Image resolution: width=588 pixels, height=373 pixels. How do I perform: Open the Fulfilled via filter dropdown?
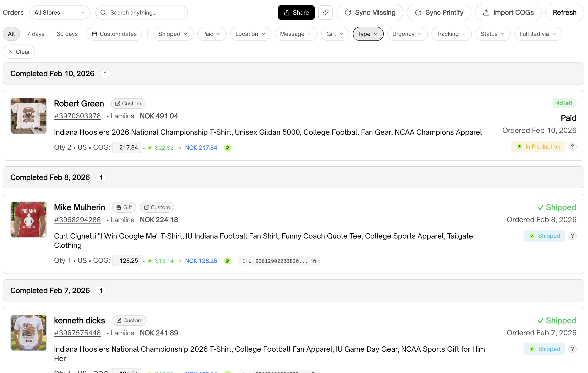tap(538, 34)
